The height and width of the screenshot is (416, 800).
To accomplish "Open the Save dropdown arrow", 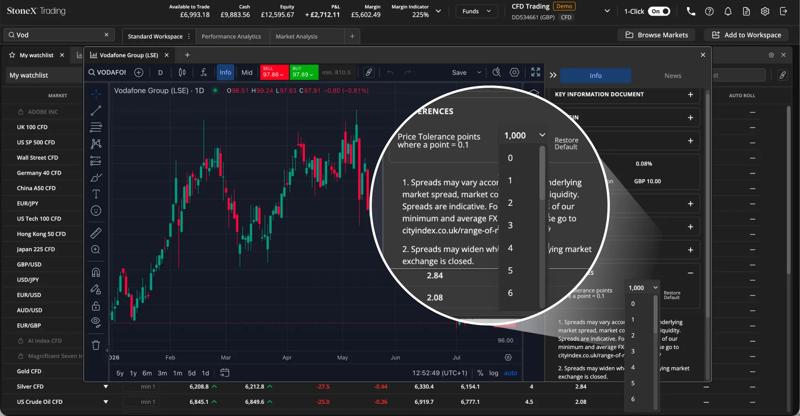I will pyautogui.click(x=479, y=72).
